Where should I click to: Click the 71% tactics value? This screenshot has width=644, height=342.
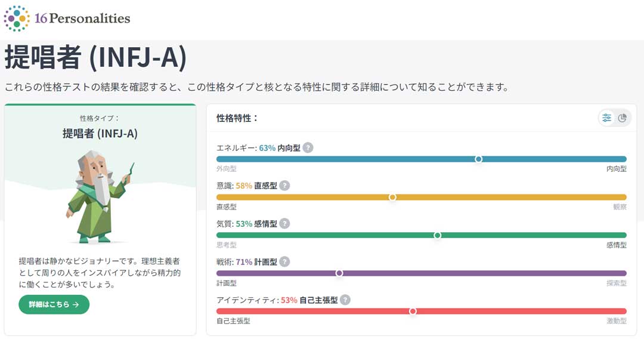(x=244, y=262)
